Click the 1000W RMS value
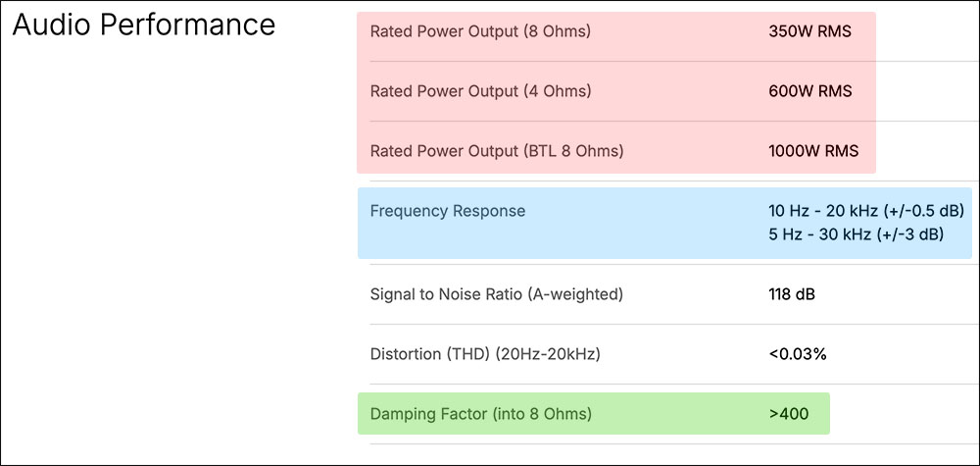The width and height of the screenshot is (980, 466). point(813,151)
